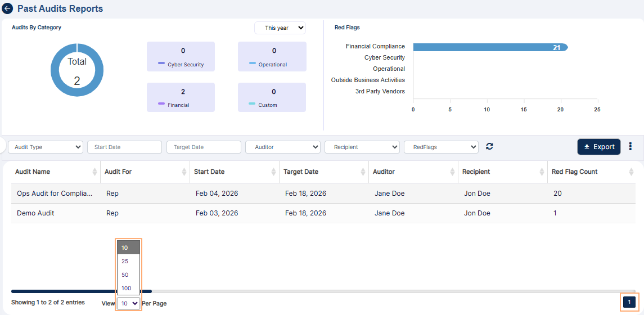Click the Feb 04, 2026 start date cell
Viewport: 644px width, 315px height.
point(217,193)
